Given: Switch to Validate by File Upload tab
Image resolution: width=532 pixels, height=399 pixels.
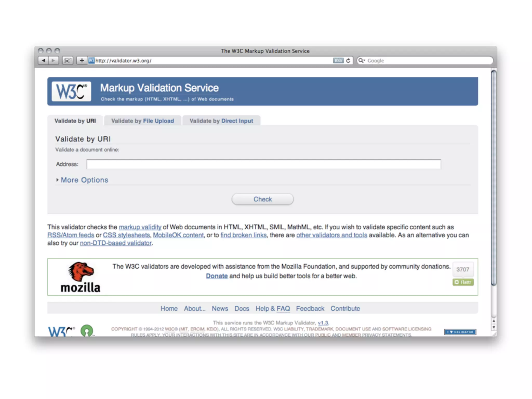Looking at the screenshot, I should [143, 121].
